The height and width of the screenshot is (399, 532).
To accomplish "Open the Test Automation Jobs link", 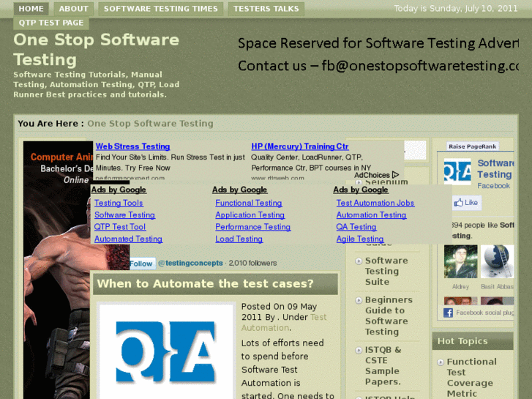I will 375,203.
